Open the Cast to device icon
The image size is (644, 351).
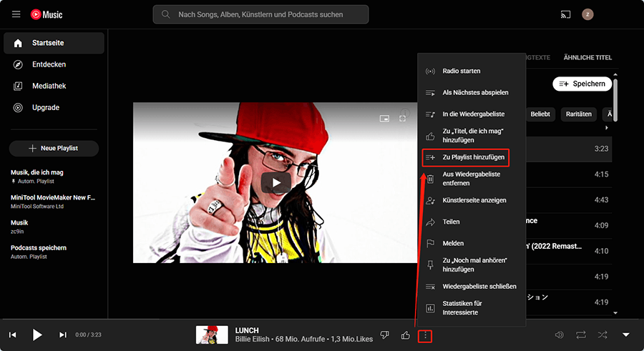click(x=565, y=14)
